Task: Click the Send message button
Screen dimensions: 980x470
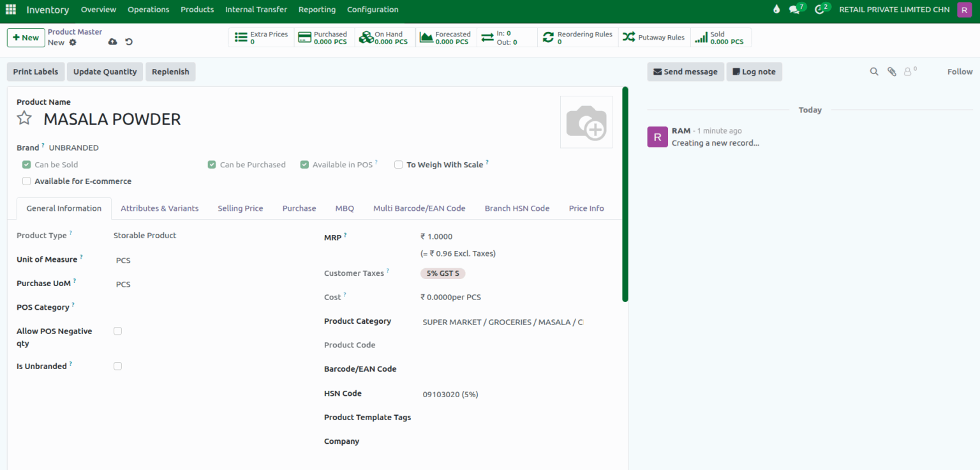Action: point(685,72)
